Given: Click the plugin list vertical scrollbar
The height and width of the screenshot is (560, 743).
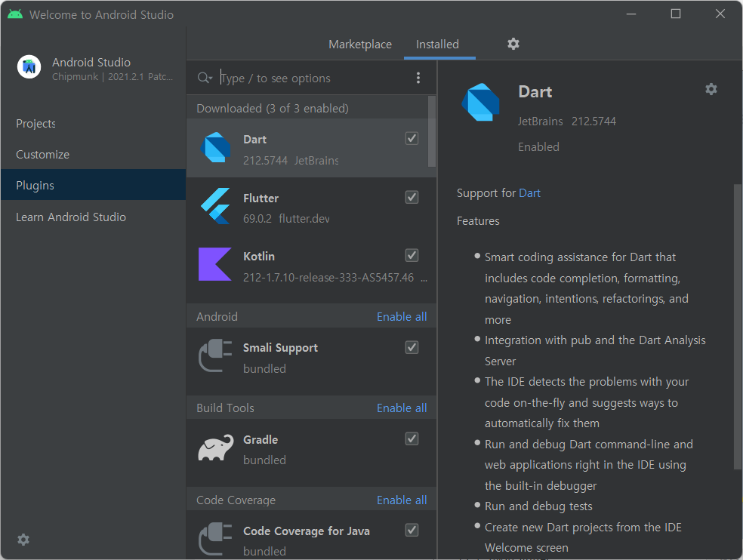Looking at the screenshot, I should pyautogui.click(x=432, y=131).
